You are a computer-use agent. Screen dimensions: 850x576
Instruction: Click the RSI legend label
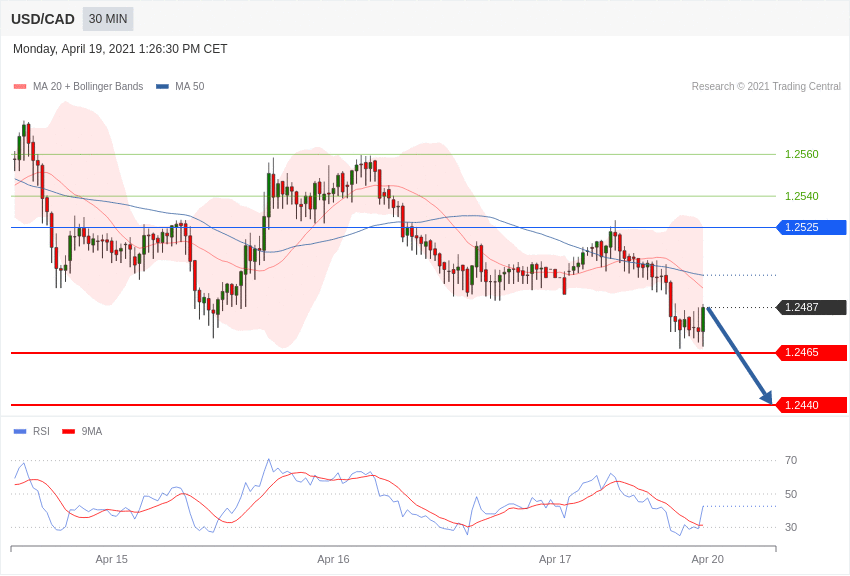pyautogui.click(x=41, y=431)
